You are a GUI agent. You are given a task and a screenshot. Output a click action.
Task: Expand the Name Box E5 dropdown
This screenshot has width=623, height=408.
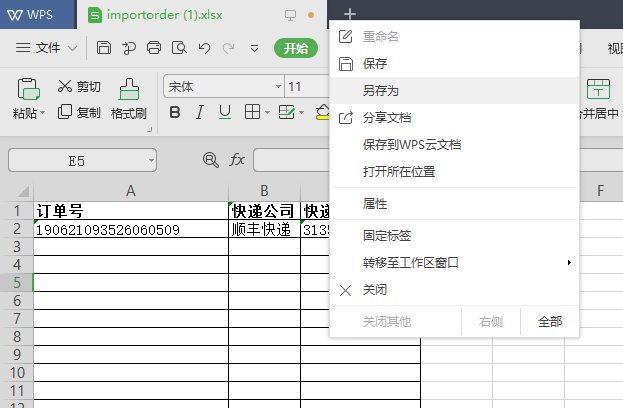pos(150,160)
